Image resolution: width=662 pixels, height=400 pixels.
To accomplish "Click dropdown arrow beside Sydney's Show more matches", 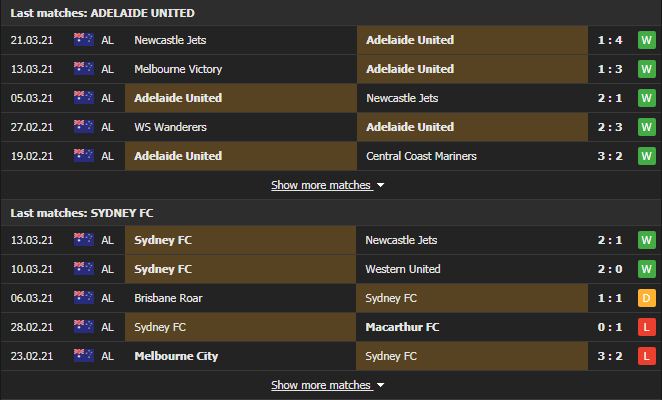I will 380,386.
